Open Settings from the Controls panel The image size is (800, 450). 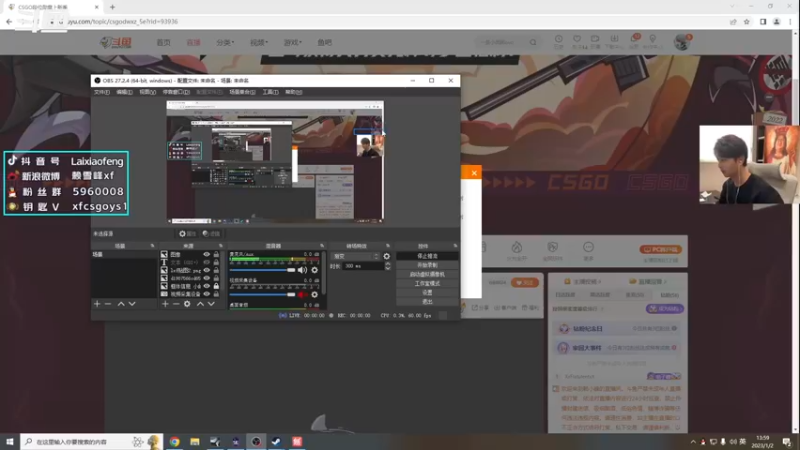(427, 293)
